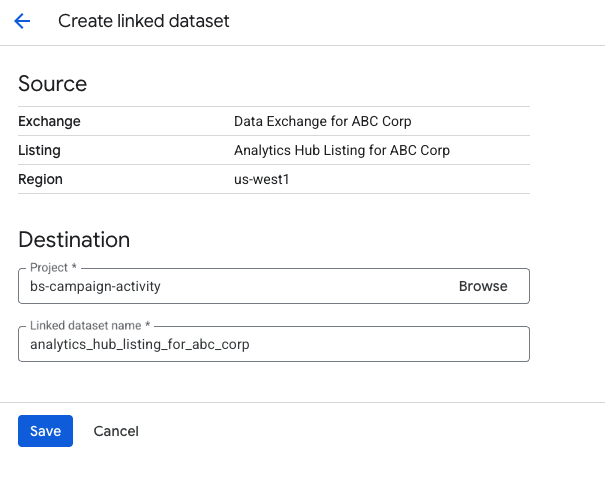Click the Listing row label
605x485 pixels.
coord(39,150)
